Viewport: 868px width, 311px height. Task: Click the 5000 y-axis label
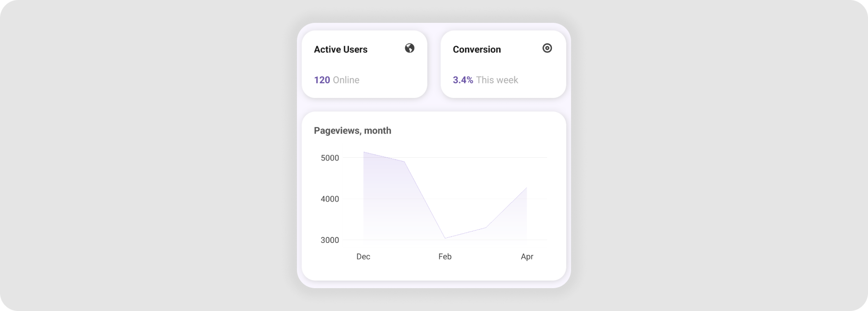330,158
